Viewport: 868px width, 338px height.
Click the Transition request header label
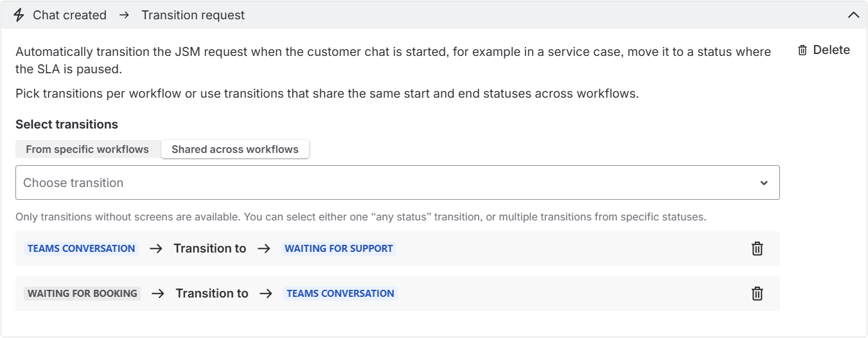pos(193,15)
